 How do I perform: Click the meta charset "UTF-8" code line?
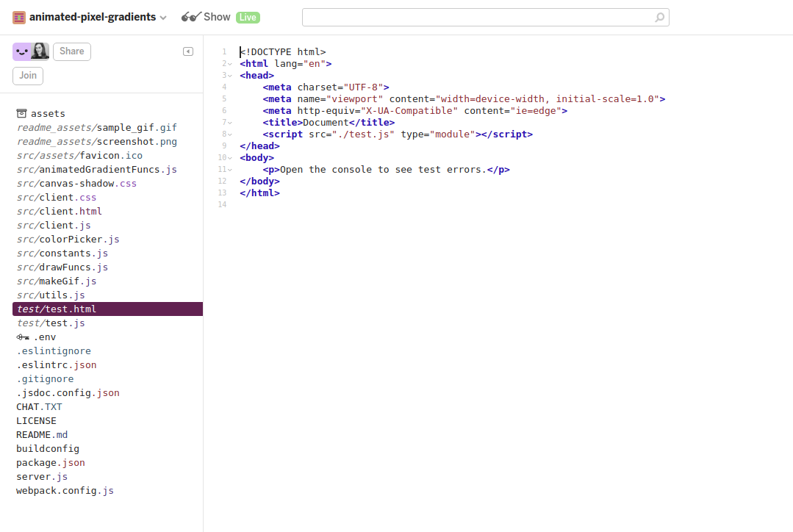pyautogui.click(x=326, y=87)
